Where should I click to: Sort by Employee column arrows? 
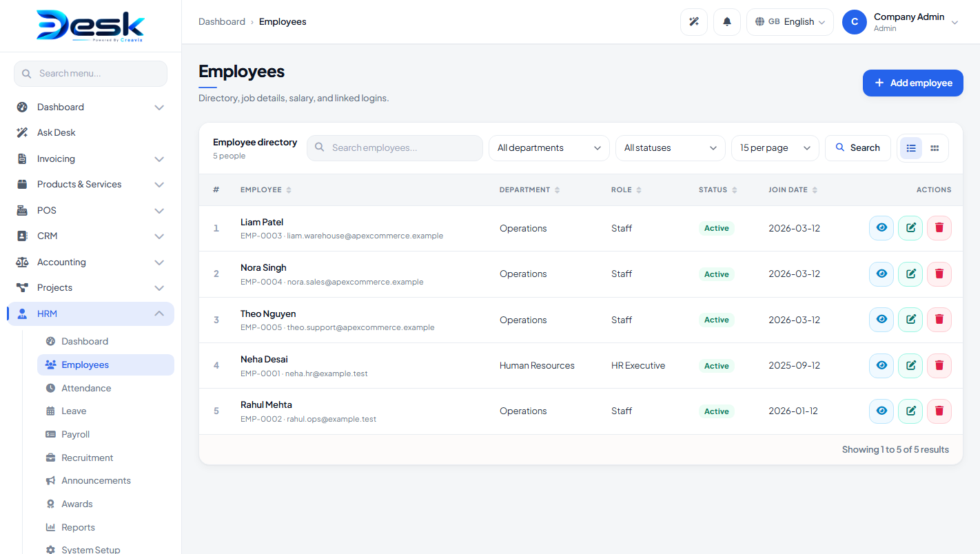pyautogui.click(x=289, y=190)
